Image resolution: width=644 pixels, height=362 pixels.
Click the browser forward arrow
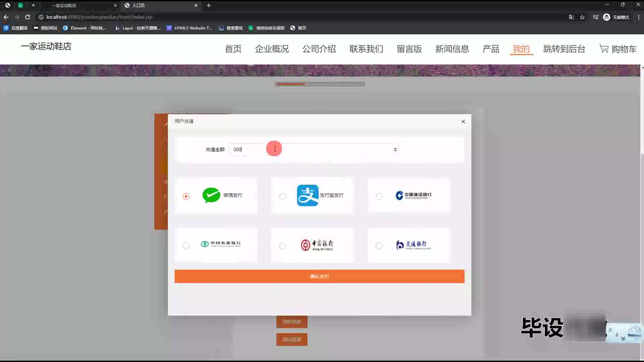click(17, 17)
